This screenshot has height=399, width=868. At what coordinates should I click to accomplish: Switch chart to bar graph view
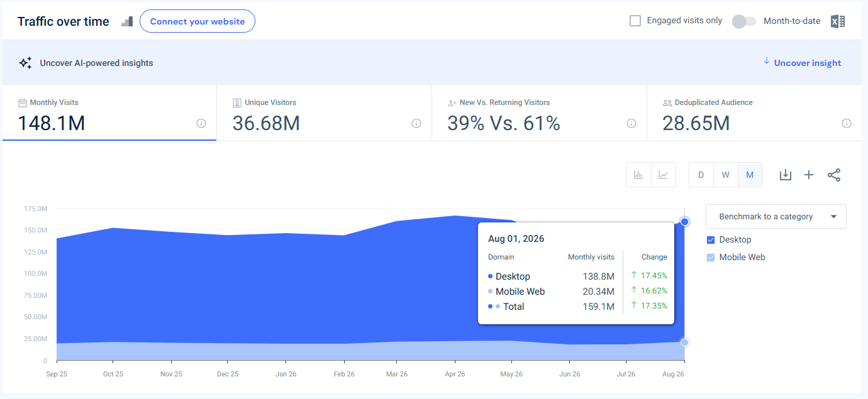(638, 175)
